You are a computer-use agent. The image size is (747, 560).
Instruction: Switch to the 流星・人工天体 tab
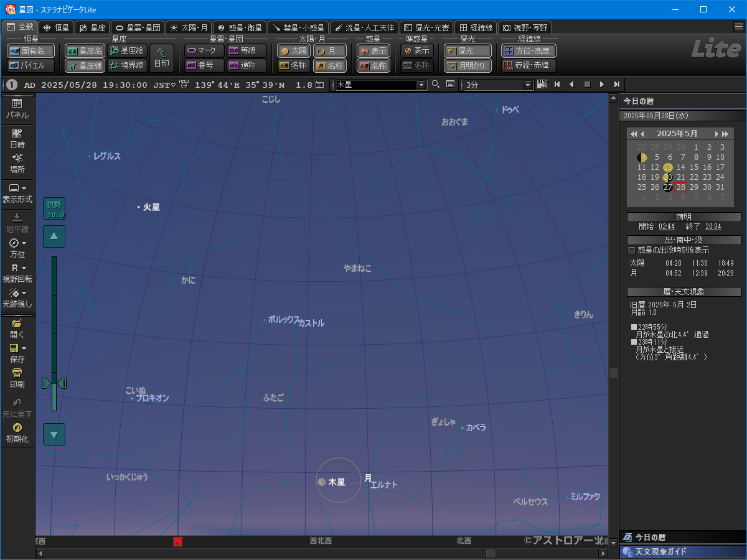tap(364, 27)
